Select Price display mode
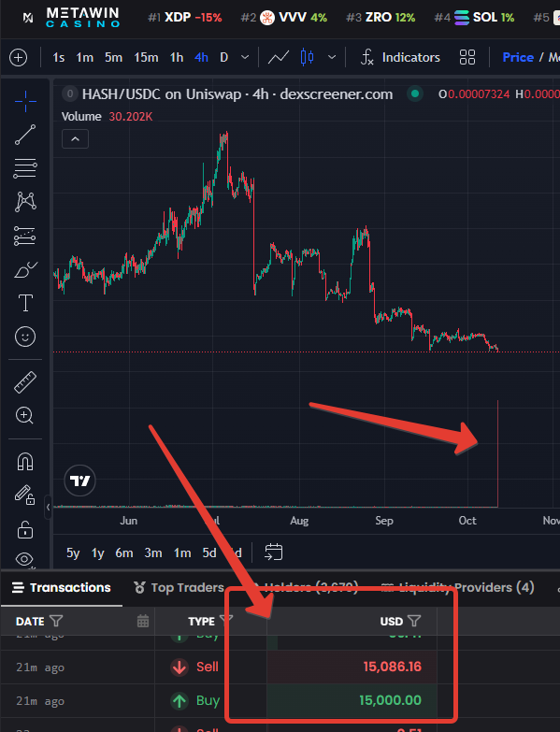The width and height of the screenshot is (560, 732). (x=518, y=57)
